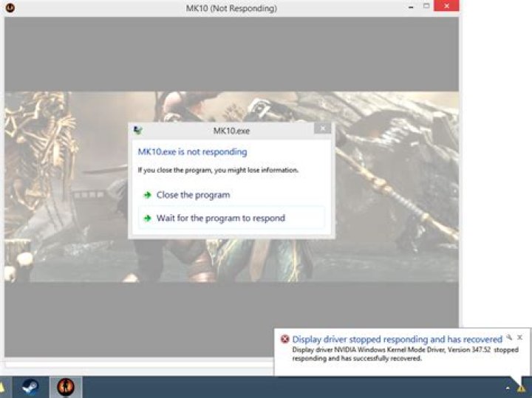Click green arrow beside Close the program
The height and width of the screenshot is (398, 532).
147,195
